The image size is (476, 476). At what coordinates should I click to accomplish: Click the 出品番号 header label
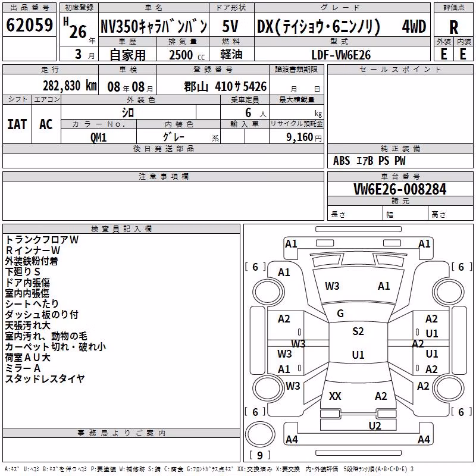29,8
